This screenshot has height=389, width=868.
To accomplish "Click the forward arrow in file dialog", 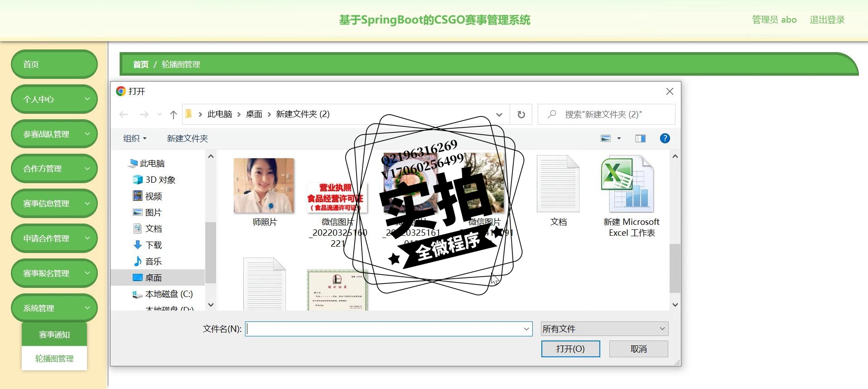I will click(x=144, y=115).
